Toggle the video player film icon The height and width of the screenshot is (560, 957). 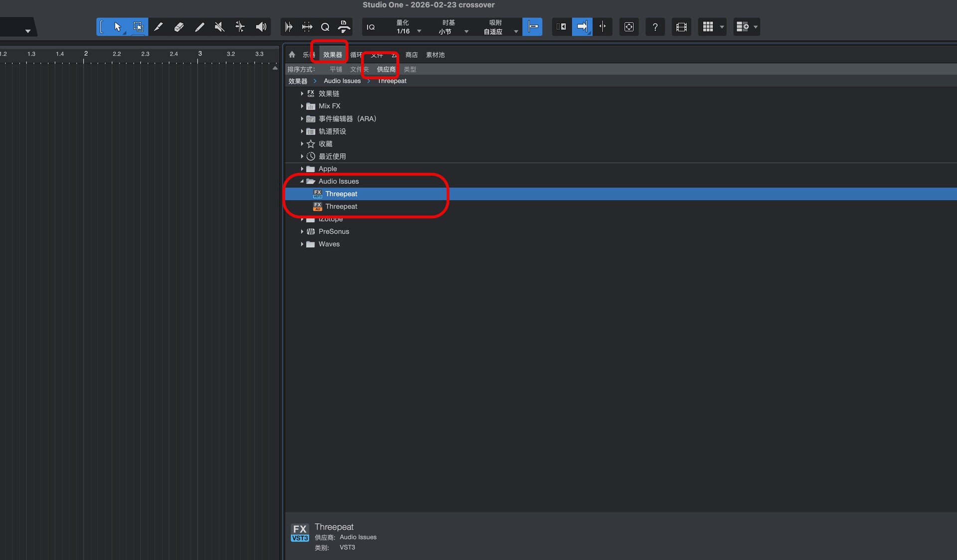point(681,27)
